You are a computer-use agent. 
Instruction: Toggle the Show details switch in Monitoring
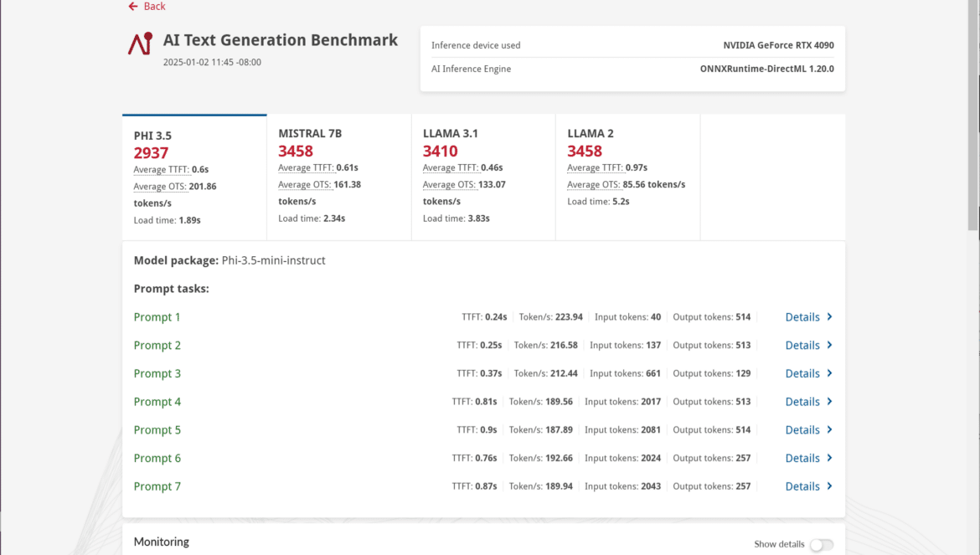(x=821, y=544)
